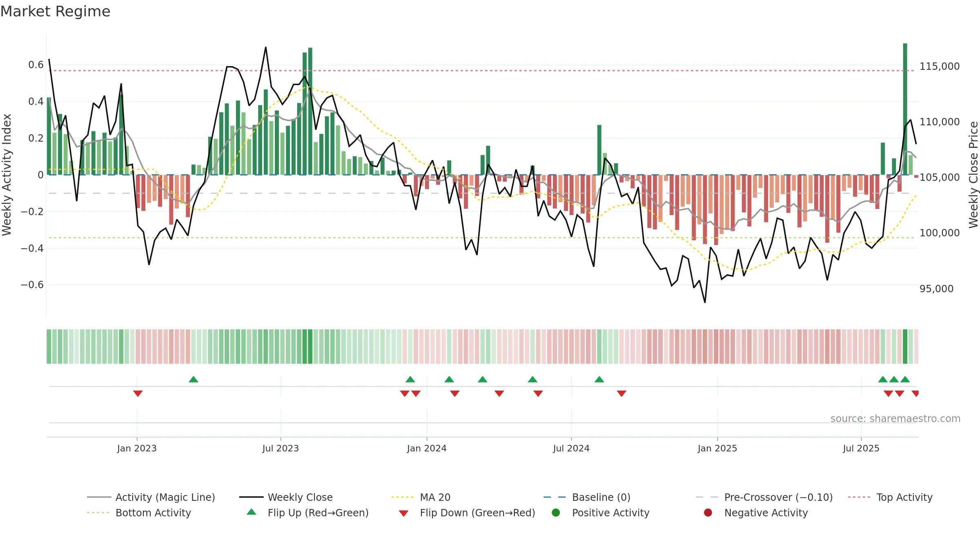
Task: Click the Market Regime chart title
Action: click(56, 11)
